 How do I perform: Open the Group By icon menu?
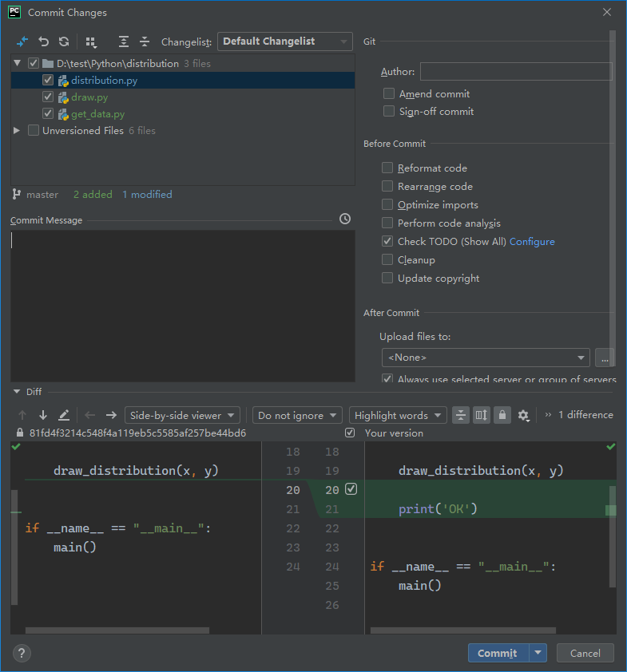(91, 42)
